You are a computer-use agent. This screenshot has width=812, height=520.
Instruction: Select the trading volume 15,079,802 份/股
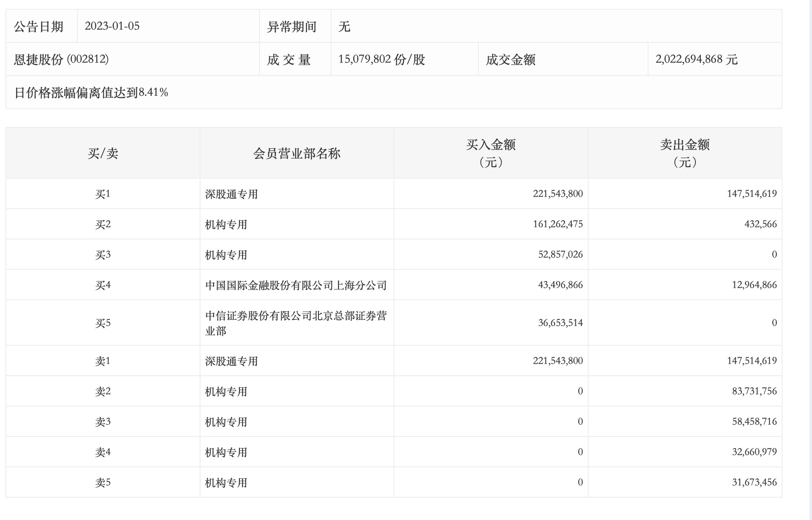pos(381,59)
